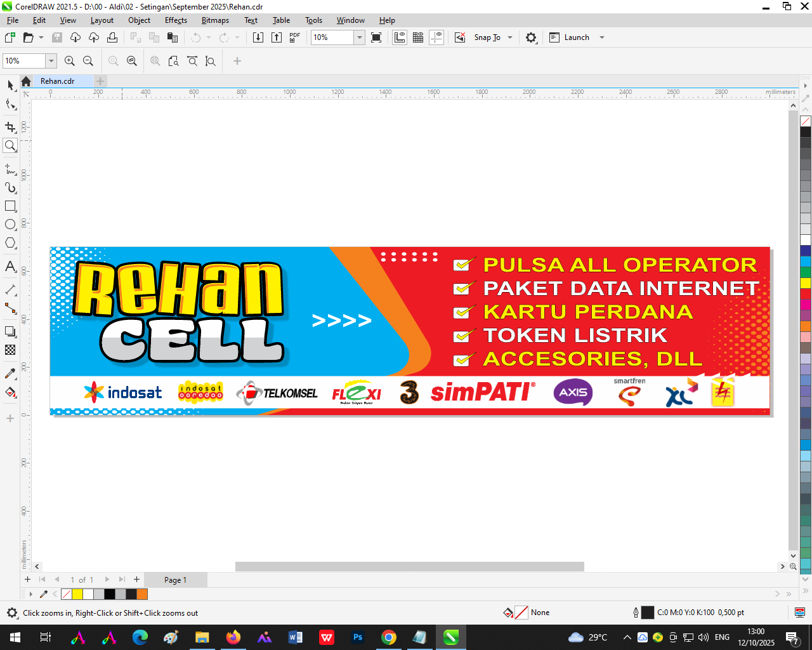
Task: Toggle the Show Rulers button
Action: coord(400,37)
